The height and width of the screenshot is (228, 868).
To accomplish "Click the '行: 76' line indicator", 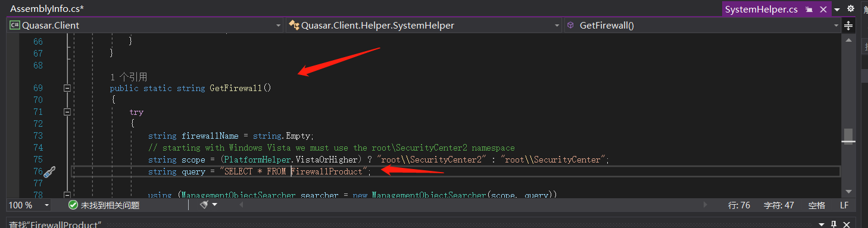I will 739,205.
